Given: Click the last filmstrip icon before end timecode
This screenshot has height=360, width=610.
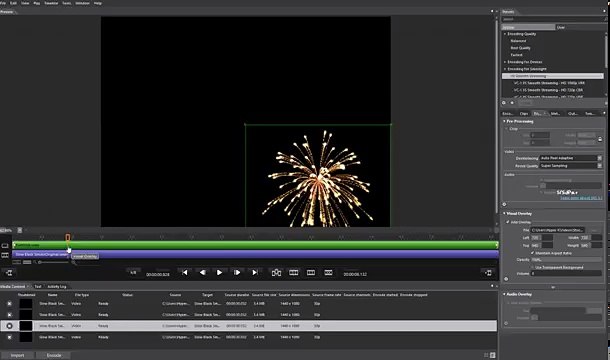Looking at the screenshot, I should coord(328,273).
